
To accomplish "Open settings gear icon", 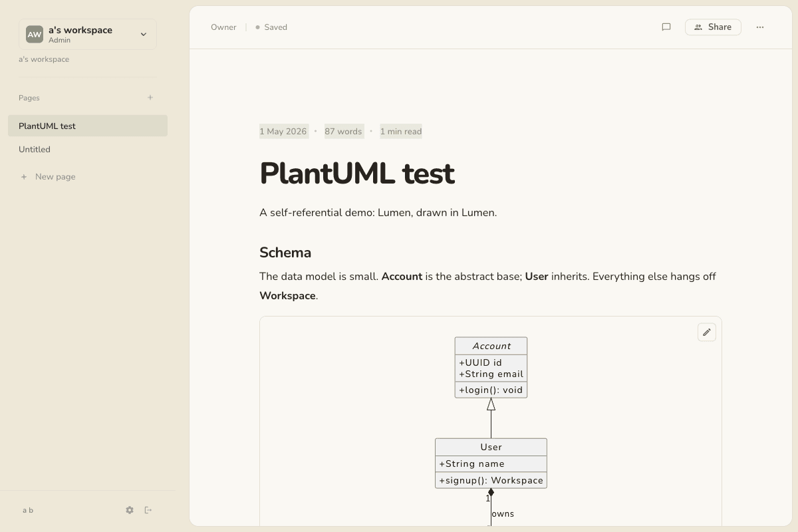I will click(x=130, y=510).
